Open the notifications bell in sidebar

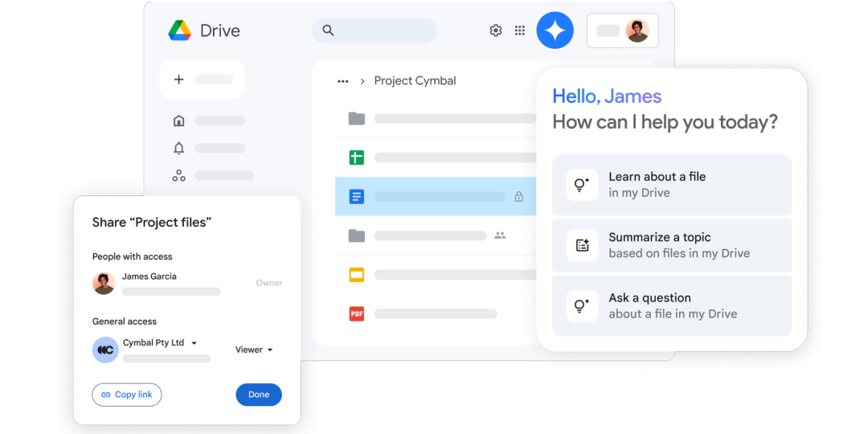pyautogui.click(x=179, y=148)
